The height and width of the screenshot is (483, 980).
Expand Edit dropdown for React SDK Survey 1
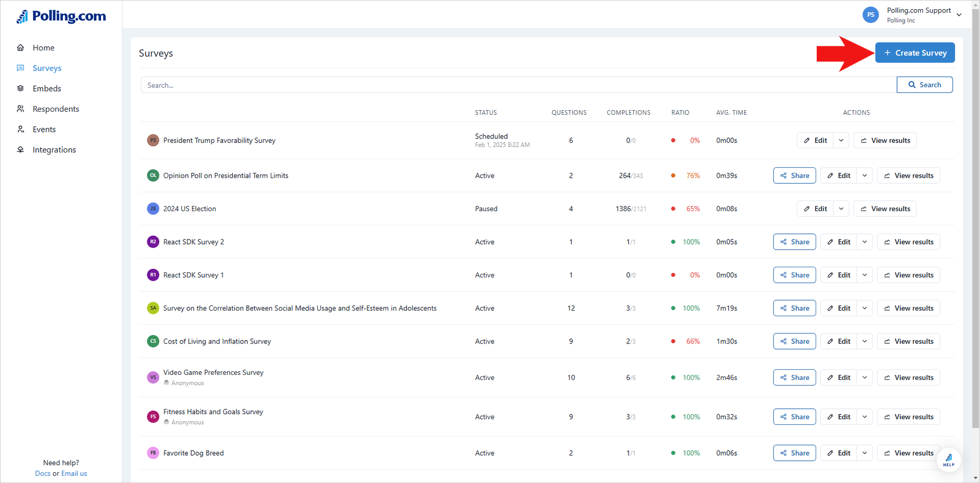pyautogui.click(x=865, y=275)
